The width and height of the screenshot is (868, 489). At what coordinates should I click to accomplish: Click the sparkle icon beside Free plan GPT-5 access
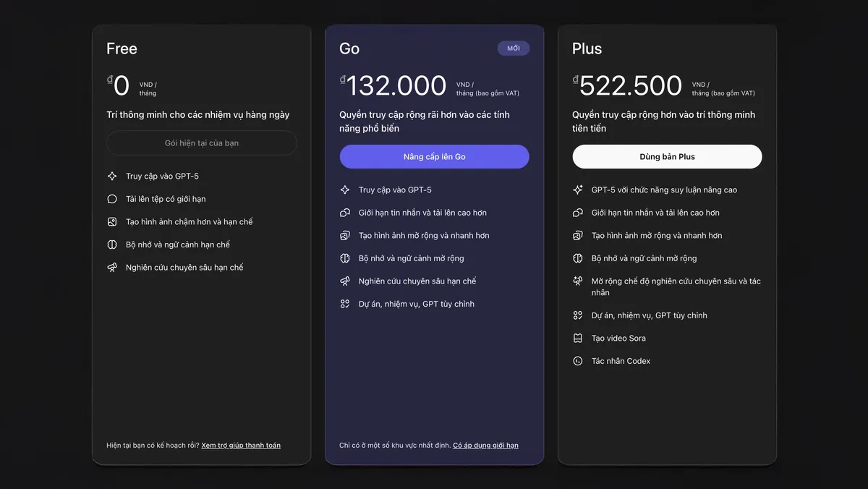coord(112,177)
